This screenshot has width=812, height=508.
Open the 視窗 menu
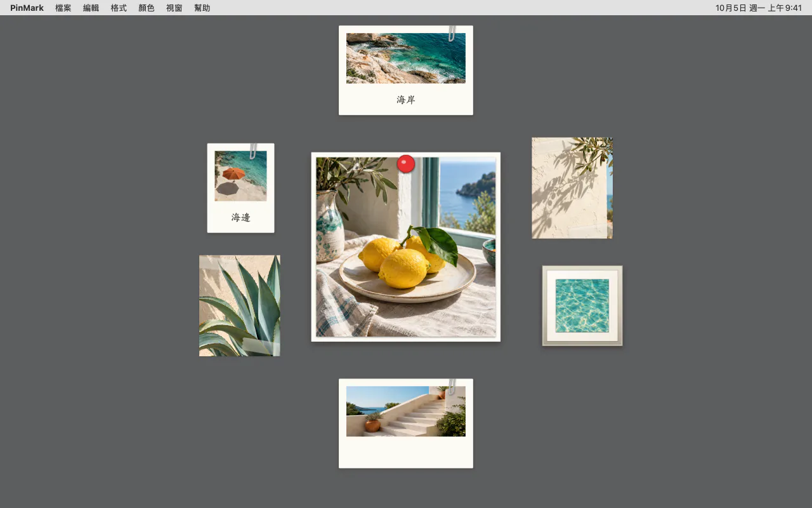pos(174,8)
